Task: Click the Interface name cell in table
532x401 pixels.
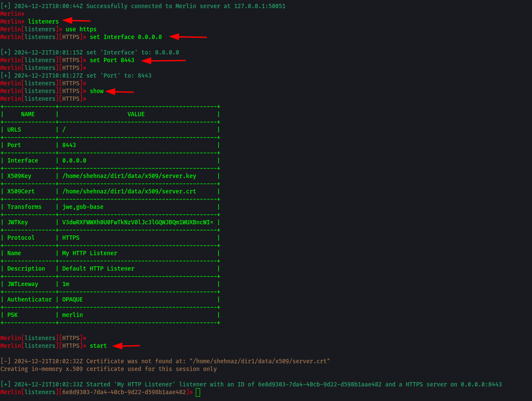Action: pyautogui.click(x=23, y=160)
